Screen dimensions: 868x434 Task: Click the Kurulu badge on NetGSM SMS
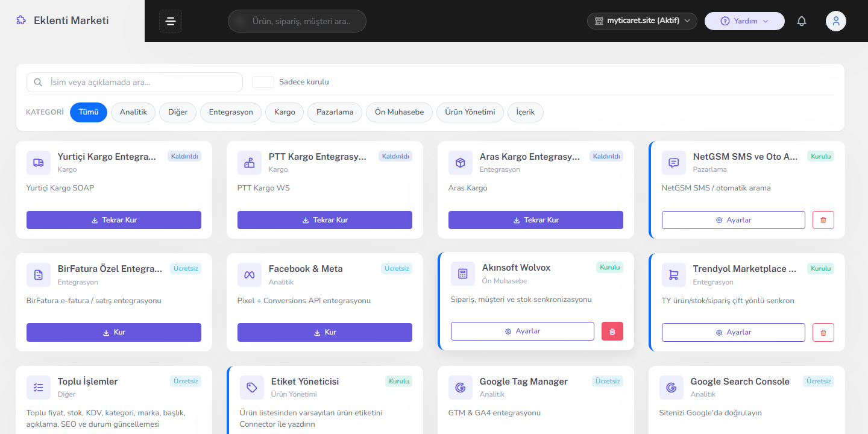(821, 156)
